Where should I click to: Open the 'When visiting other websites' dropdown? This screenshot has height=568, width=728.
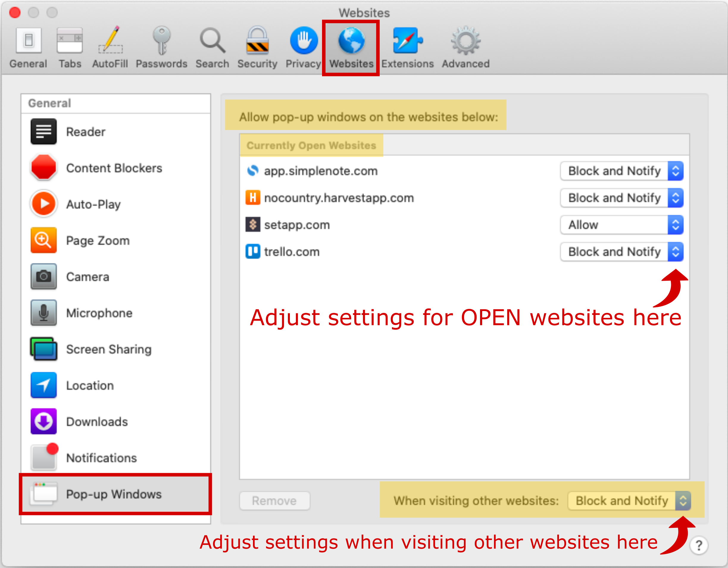point(629,500)
